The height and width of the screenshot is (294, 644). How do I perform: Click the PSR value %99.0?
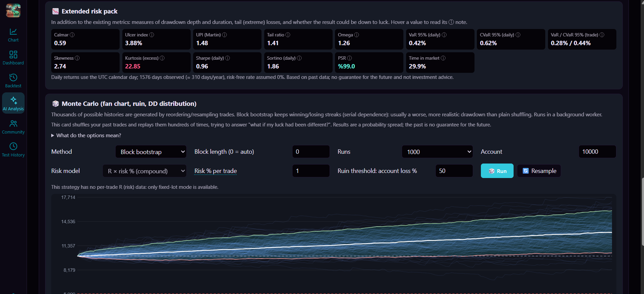coord(346,66)
